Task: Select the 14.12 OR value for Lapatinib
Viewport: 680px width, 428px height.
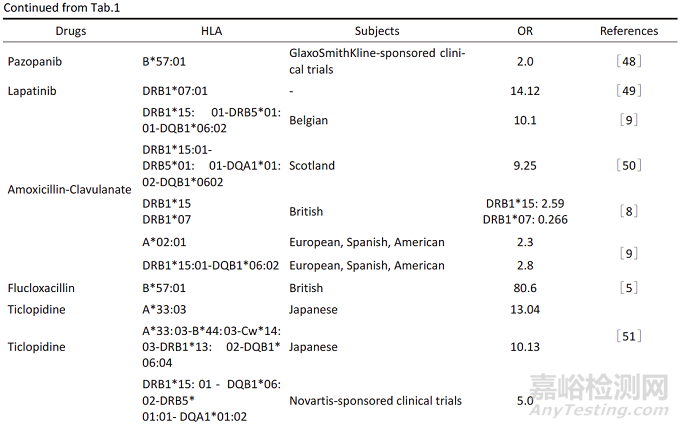Action: coord(525,90)
